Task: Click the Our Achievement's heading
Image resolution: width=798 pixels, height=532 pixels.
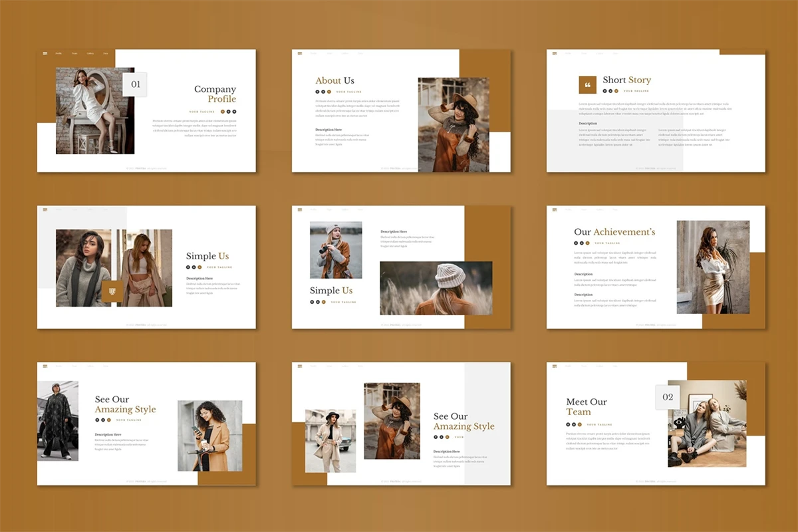Action: (x=614, y=232)
